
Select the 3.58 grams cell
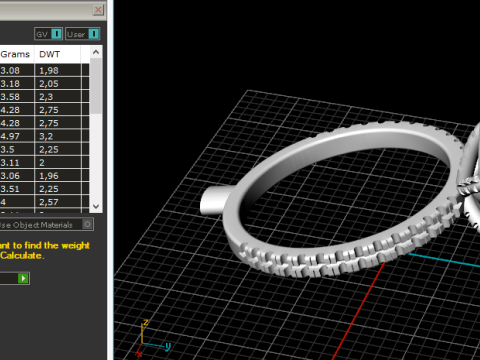coord(17,97)
